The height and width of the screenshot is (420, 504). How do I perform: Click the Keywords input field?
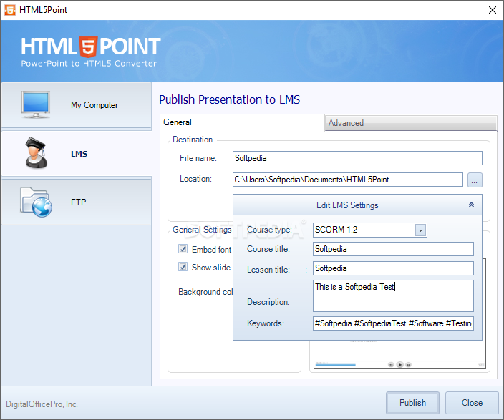(393, 323)
